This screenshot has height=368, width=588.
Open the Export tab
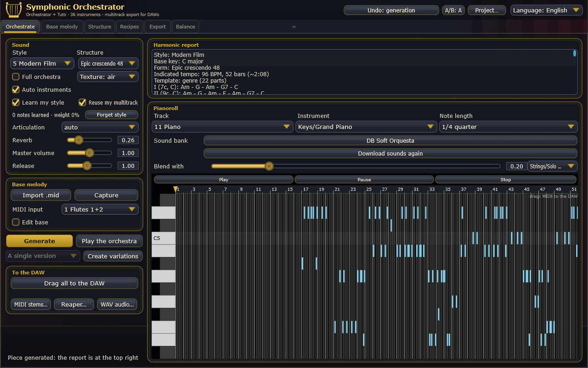158,27
